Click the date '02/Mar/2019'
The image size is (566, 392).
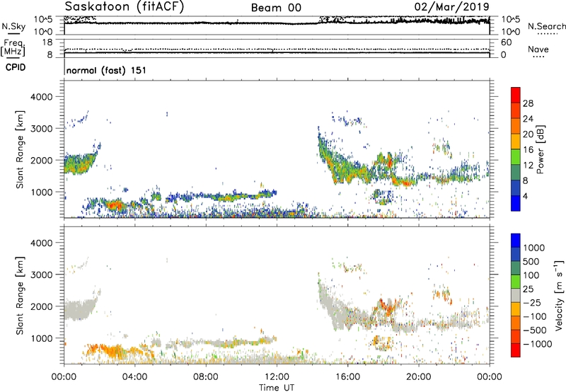click(451, 7)
